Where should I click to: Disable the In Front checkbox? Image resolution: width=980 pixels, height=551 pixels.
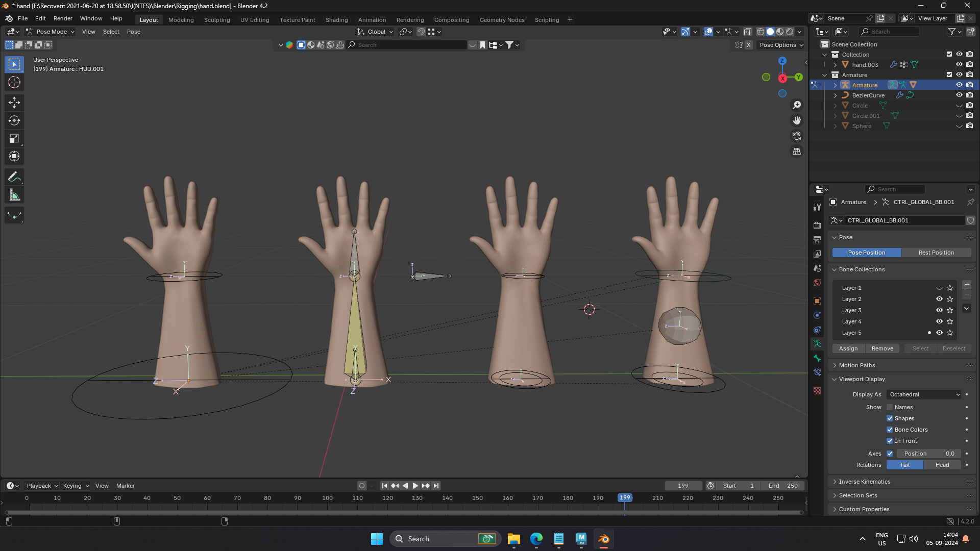890,440
